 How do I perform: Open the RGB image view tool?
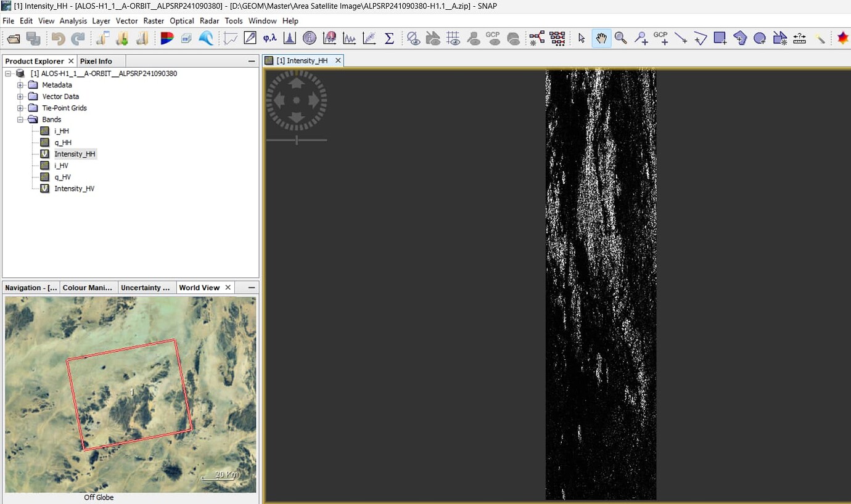166,38
